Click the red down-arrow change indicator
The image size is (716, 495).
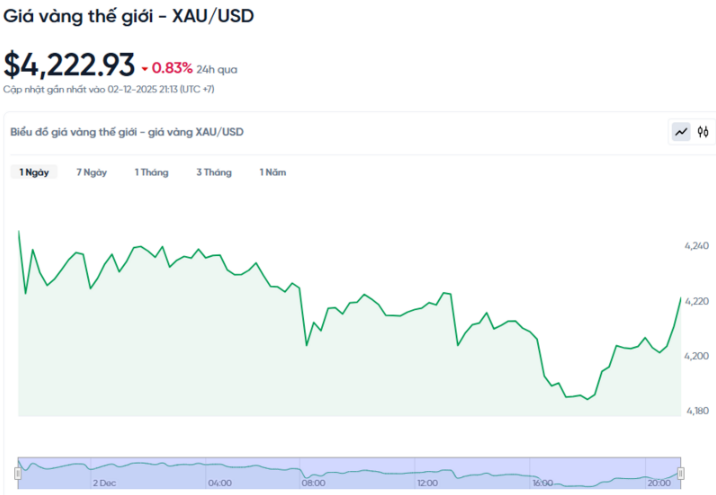coord(145,69)
